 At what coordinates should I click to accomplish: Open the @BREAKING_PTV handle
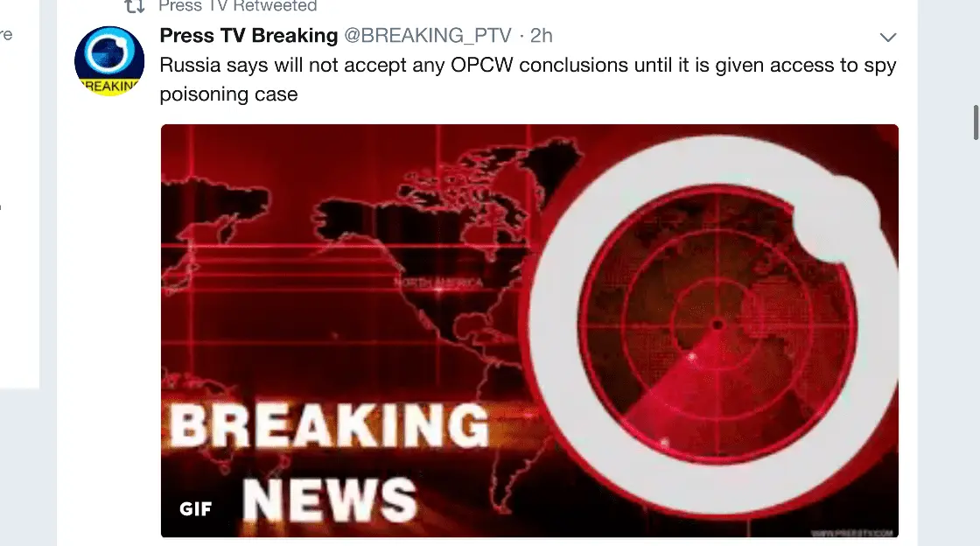click(x=428, y=36)
